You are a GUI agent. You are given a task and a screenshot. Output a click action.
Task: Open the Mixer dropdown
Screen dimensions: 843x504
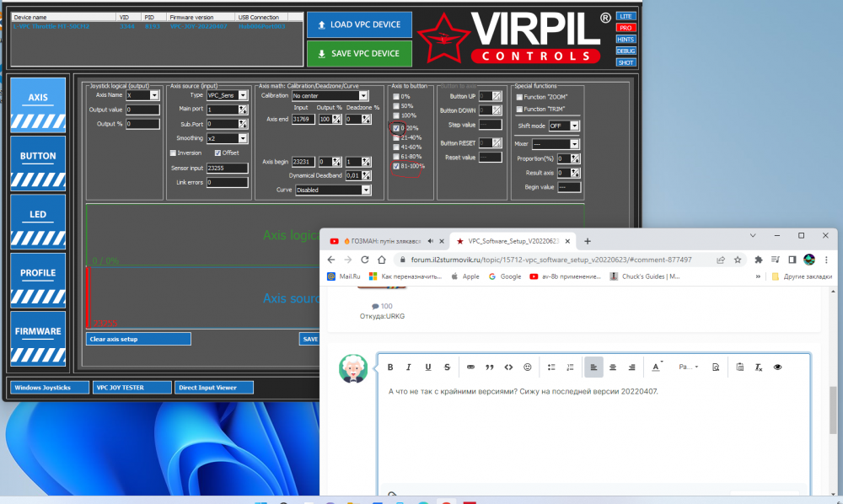[574, 144]
